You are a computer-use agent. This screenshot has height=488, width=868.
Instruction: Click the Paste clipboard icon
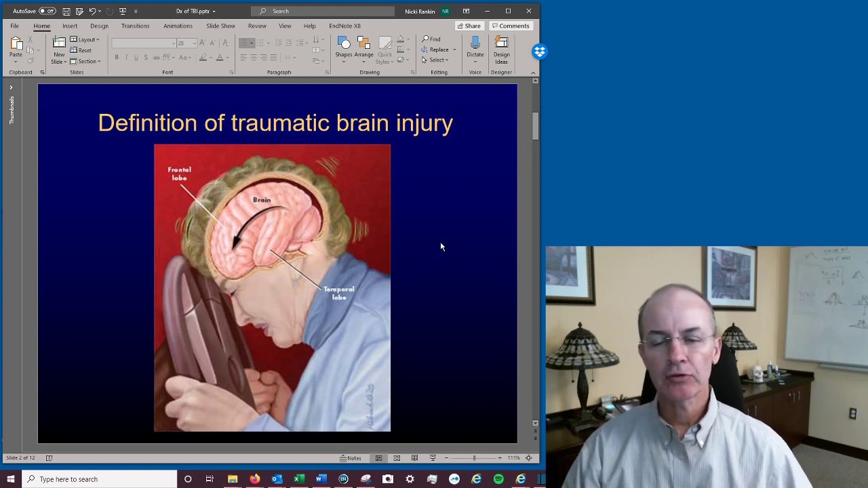point(16,44)
